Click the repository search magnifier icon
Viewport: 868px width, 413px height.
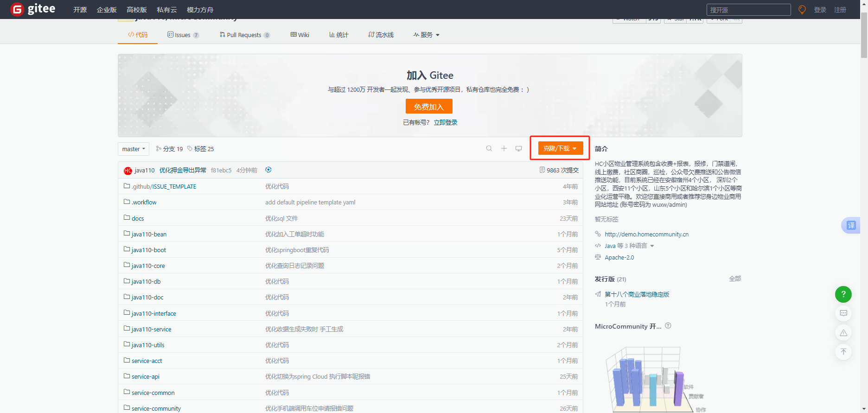coord(489,148)
